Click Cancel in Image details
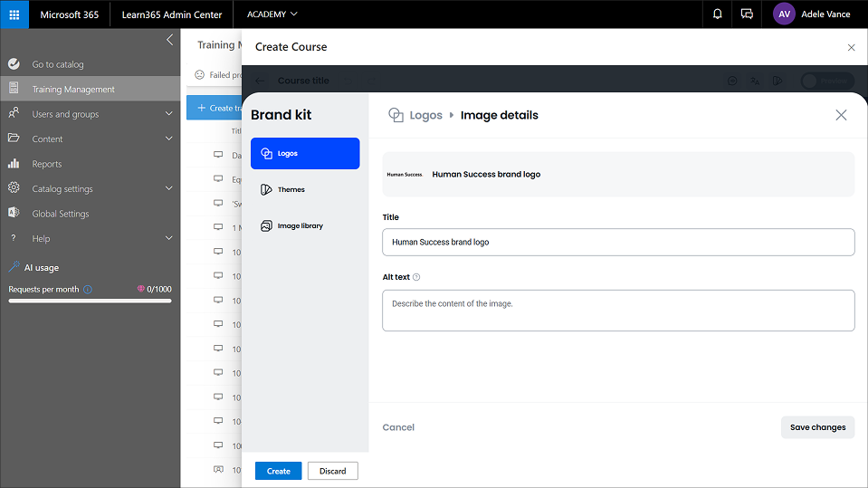Viewport: 868px width, 488px height. pos(398,427)
